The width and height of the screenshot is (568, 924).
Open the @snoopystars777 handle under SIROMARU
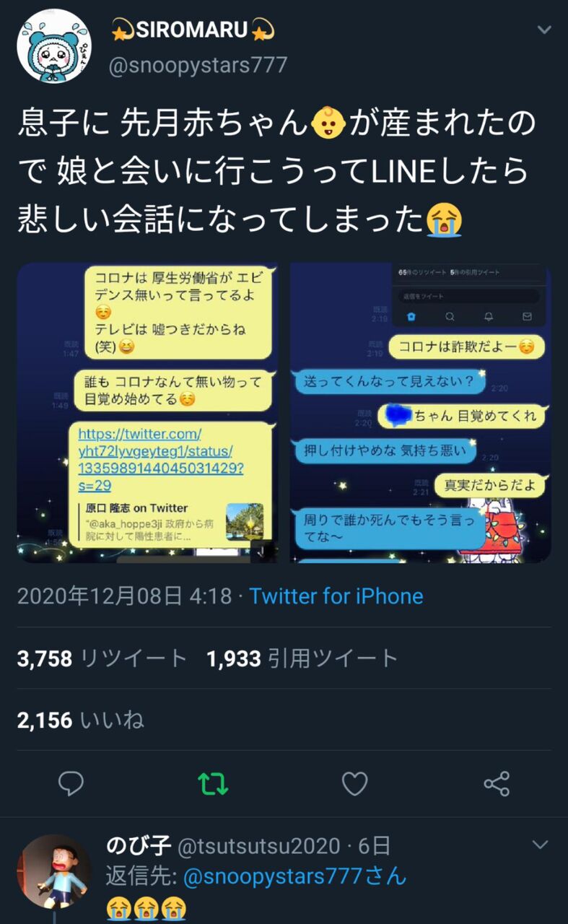pos(198,65)
